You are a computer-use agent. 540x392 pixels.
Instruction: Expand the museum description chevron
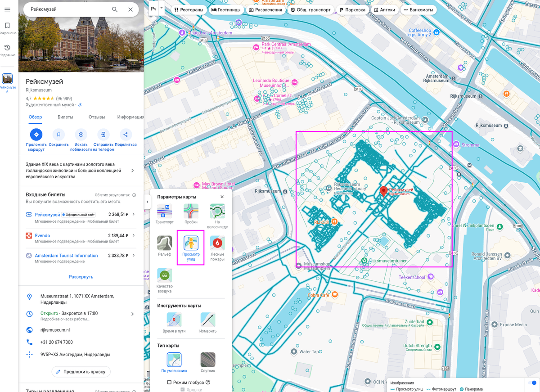click(x=132, y=171)
